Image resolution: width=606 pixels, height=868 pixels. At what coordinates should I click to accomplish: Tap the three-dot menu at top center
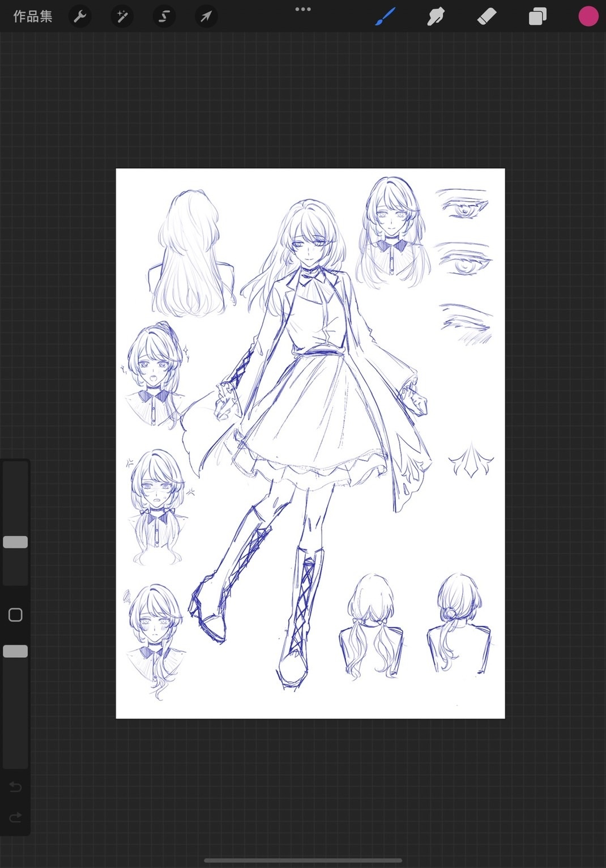coord(303,9)
